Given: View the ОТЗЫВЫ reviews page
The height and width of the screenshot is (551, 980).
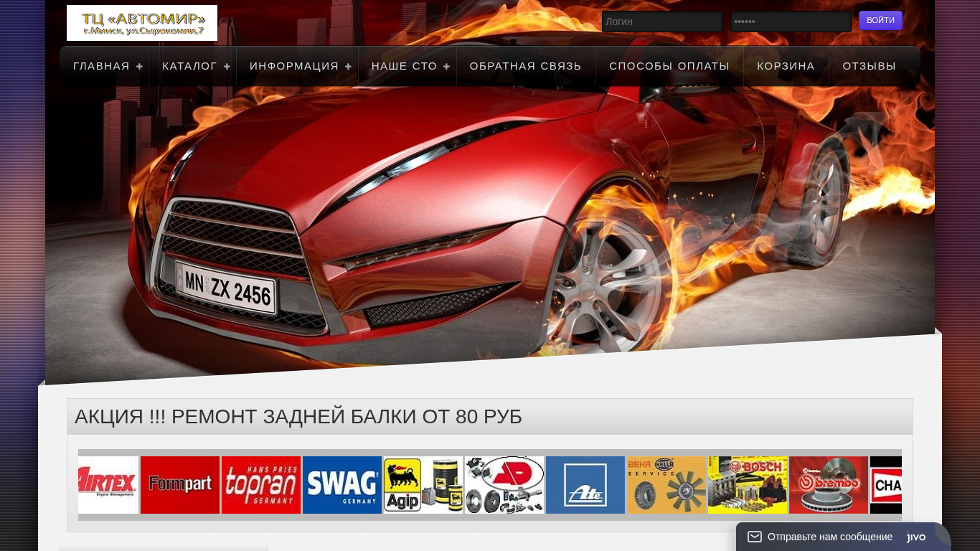Looking at the screenshot, I should (x=870, y=66).
